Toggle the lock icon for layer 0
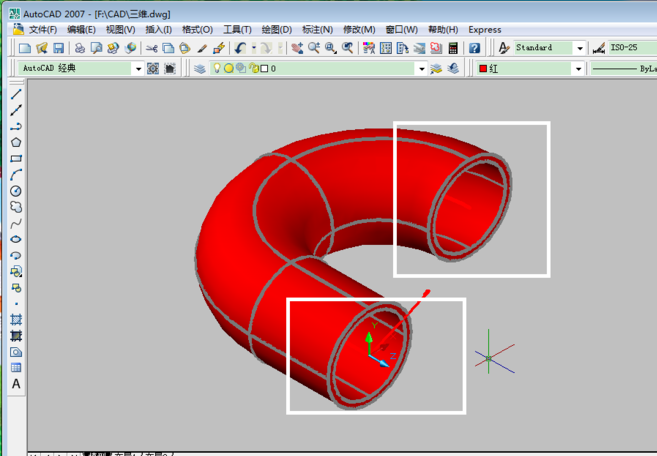The height and width of the screenshot is (456, 657). point(253,69)
